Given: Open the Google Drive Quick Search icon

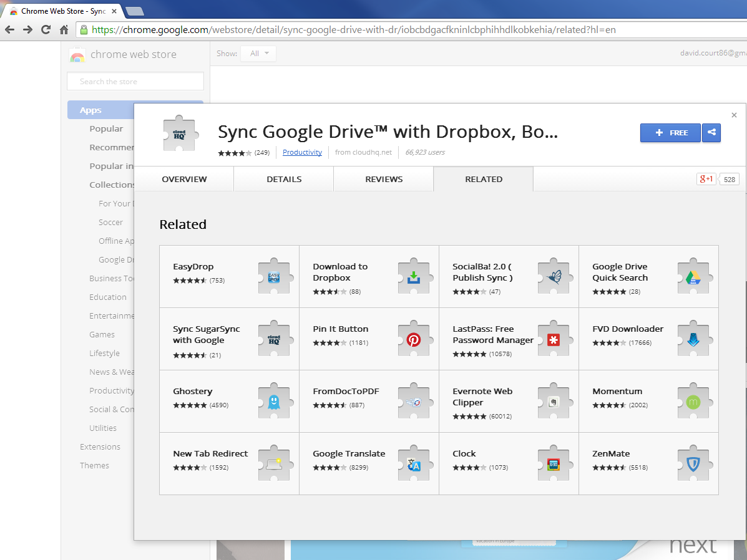Looking at the screenshot, I should click(693, 277).
